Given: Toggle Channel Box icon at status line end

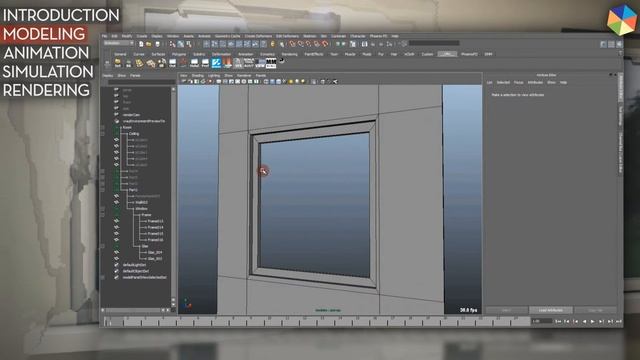Looking at the screenshot, I should (619, 44).
